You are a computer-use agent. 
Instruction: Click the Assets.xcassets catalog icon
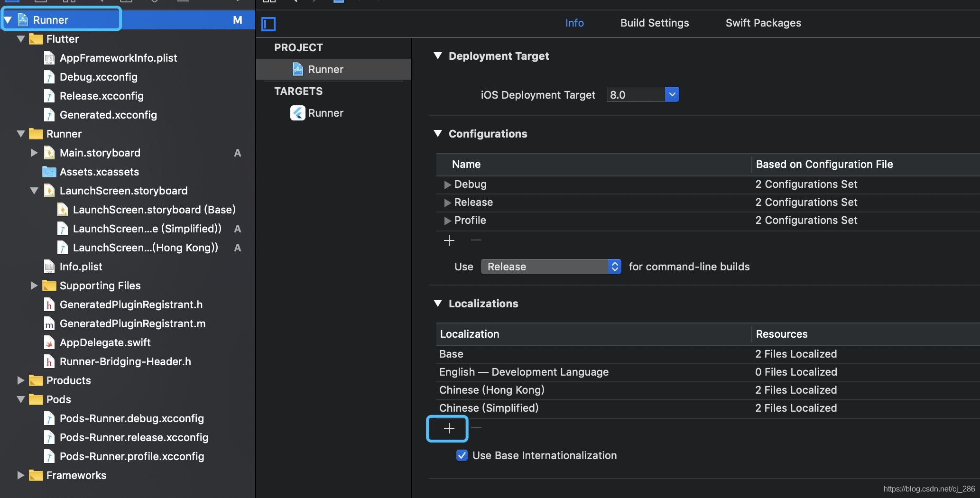tap(49, 172)
